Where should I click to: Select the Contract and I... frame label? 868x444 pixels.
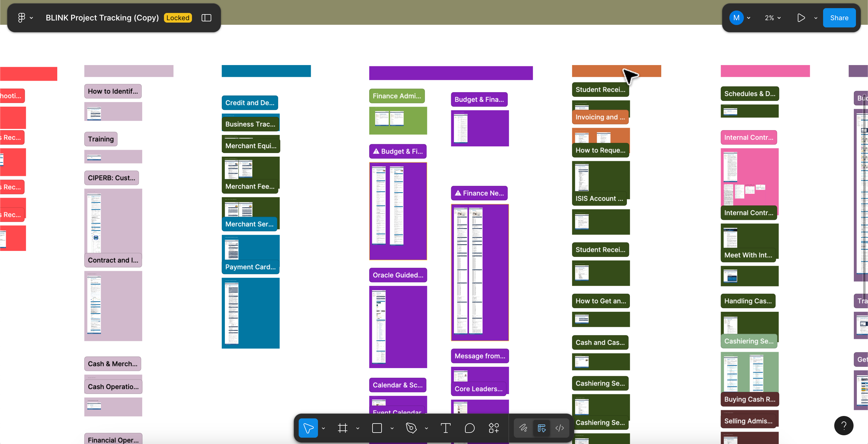click(x=113, y=260)
